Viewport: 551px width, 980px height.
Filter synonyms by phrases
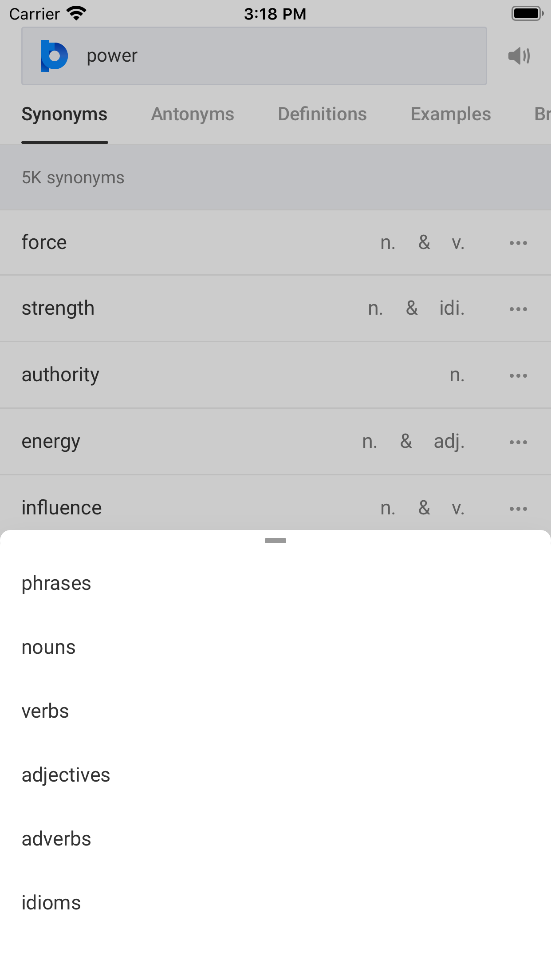coord(56,583)
